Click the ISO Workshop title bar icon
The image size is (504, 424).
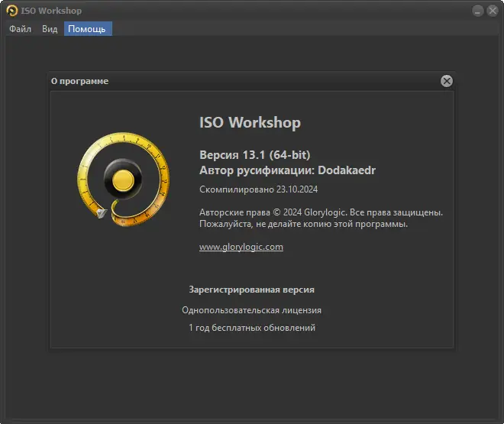12,11
